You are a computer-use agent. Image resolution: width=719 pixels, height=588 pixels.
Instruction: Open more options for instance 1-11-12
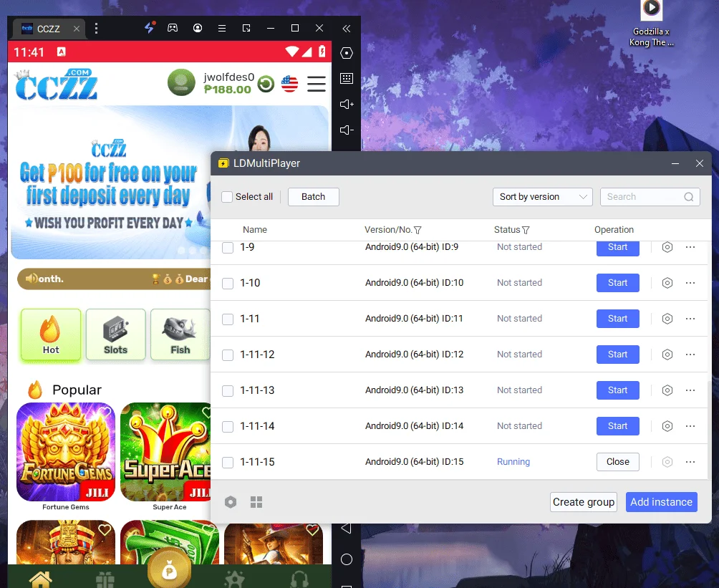[x=690, y=354]
